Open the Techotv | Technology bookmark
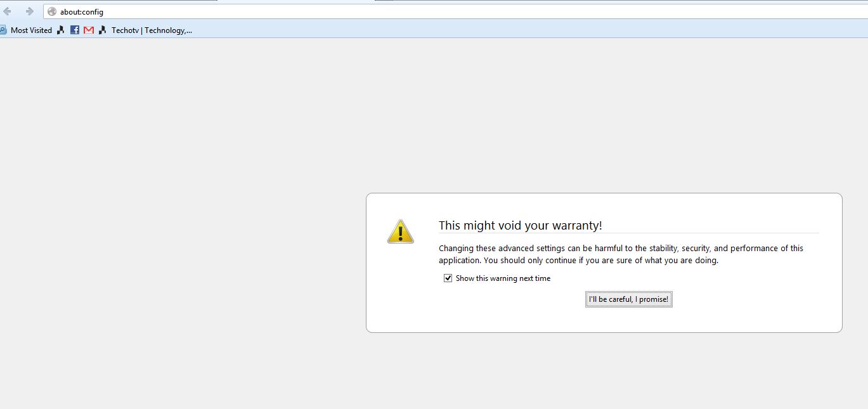This screenshot has height=409, width=868. pyautogui.click(x=145, y=30)
